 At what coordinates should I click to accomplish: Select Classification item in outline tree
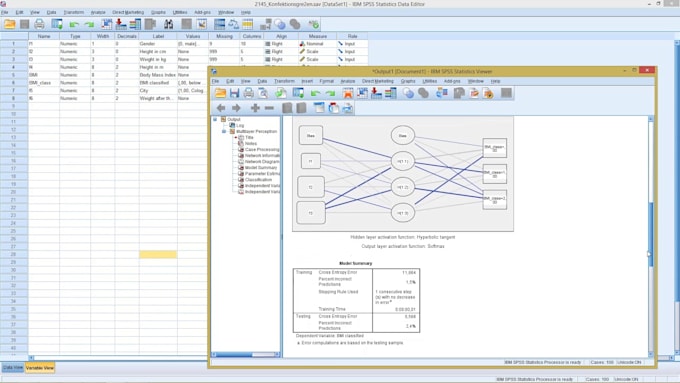coord(258,180)
